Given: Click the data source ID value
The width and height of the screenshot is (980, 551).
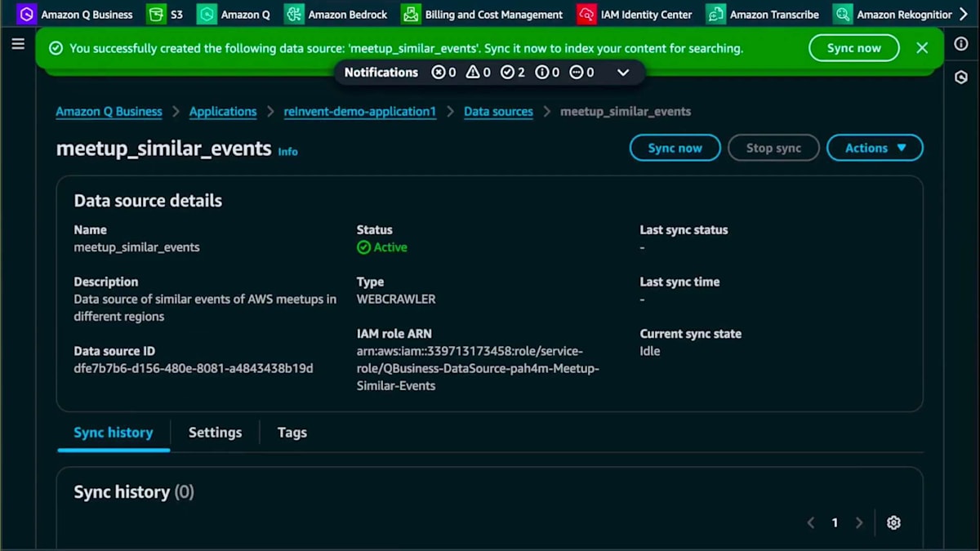Looking at the screenshot, I should (x=194, y=368).
